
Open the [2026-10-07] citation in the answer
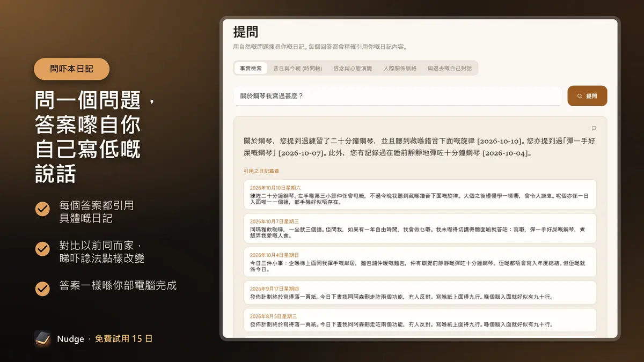click(302, 153)
